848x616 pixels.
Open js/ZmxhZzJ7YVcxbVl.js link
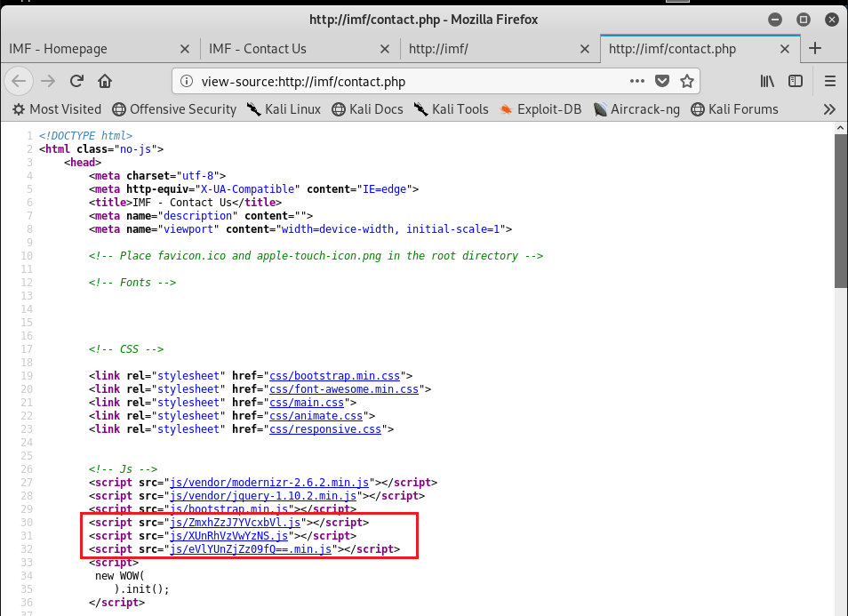236,523
